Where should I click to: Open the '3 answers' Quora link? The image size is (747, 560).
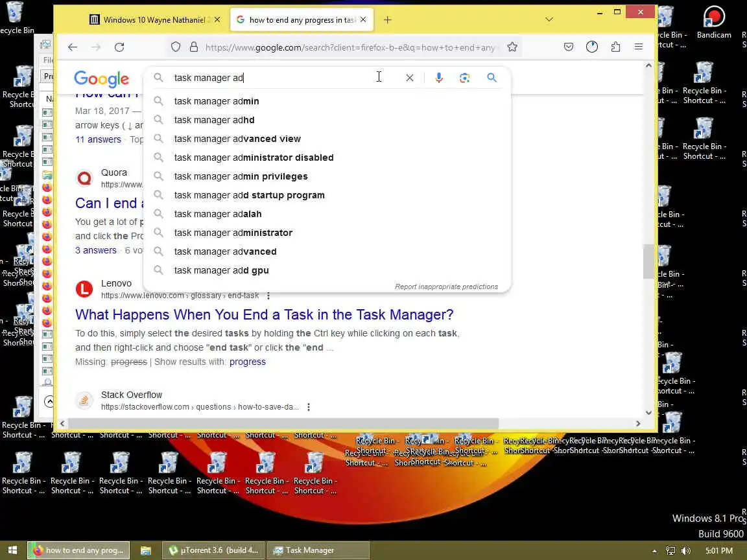96,250
